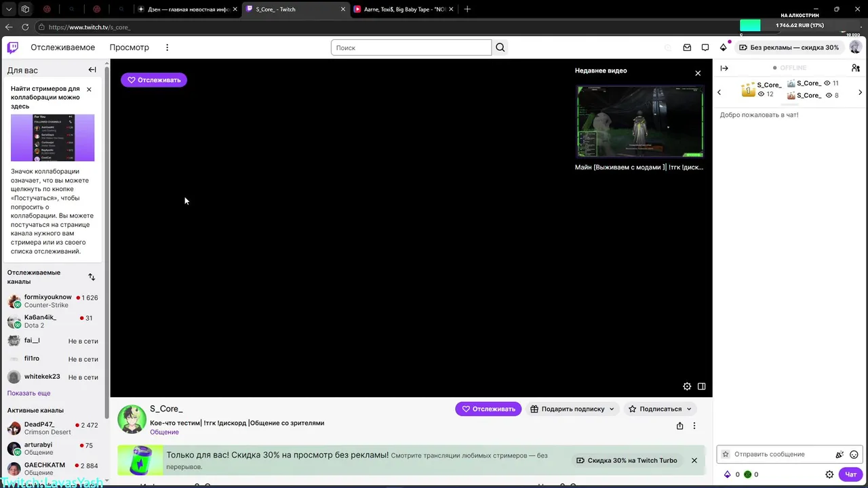Collapse the left For You sidebar
868x488 pixels.
tap(92, 70)
